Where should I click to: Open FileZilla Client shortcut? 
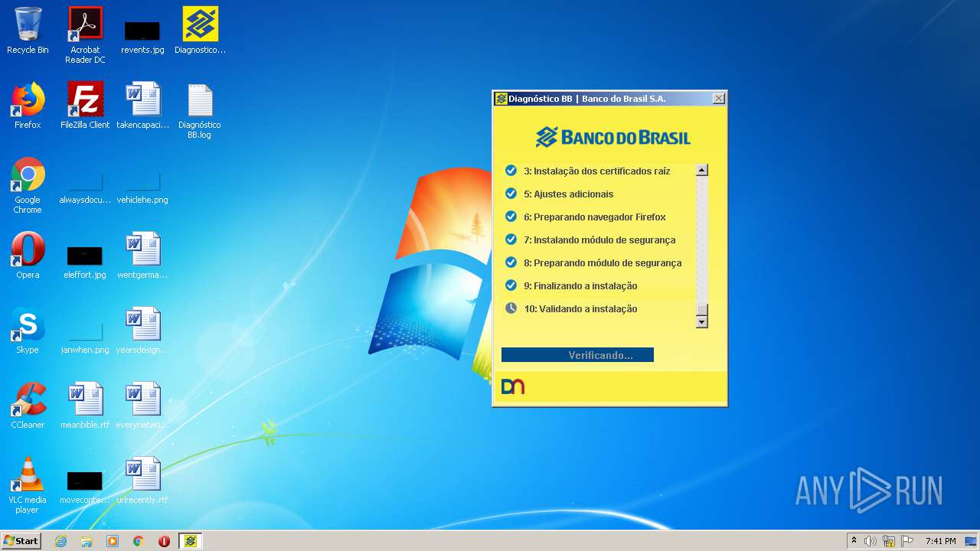click(85, 106)
